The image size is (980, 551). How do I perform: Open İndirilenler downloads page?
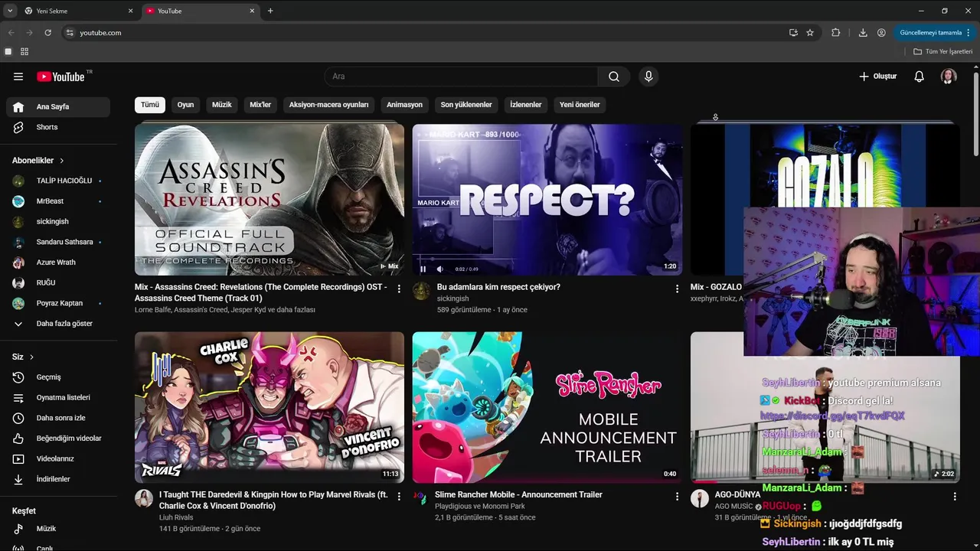[x=58, y=479]
